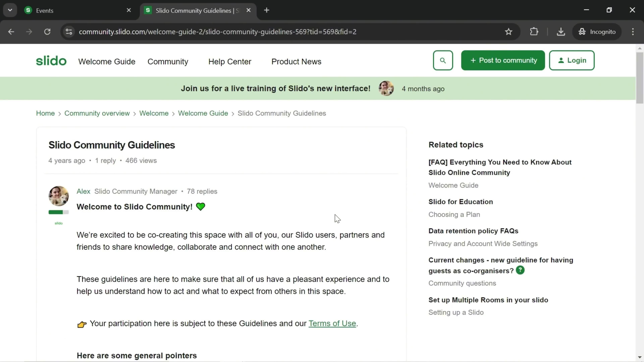The width and height of the screenshot is (644, 362).
Task: Bookmark this page with the star icon
Action: pyautogui.click(x=508, y=32)
